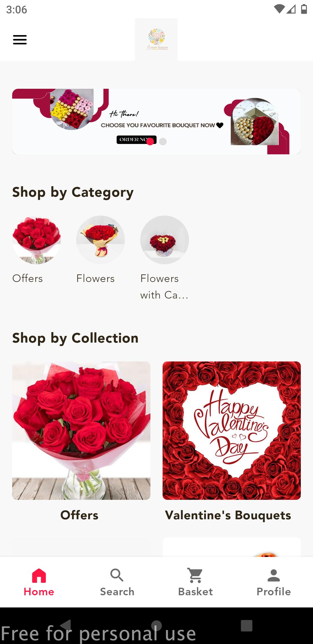Tap the Android recent apps square
The image size is (313, 644).
tap(247, 625)
